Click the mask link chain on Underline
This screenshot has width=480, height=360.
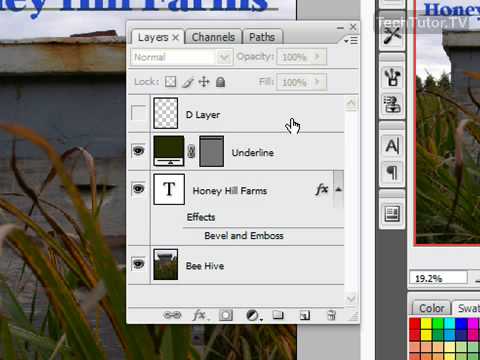coord(191,152)
